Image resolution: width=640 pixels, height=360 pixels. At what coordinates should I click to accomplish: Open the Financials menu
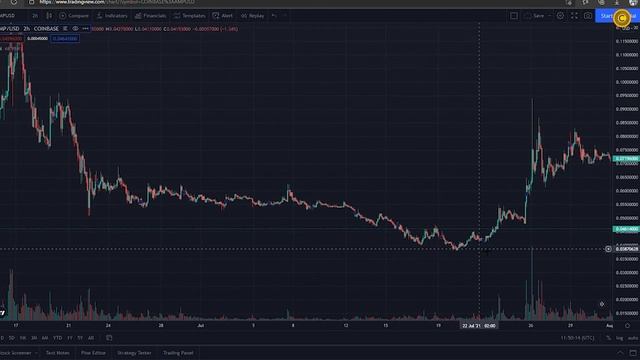151,16
